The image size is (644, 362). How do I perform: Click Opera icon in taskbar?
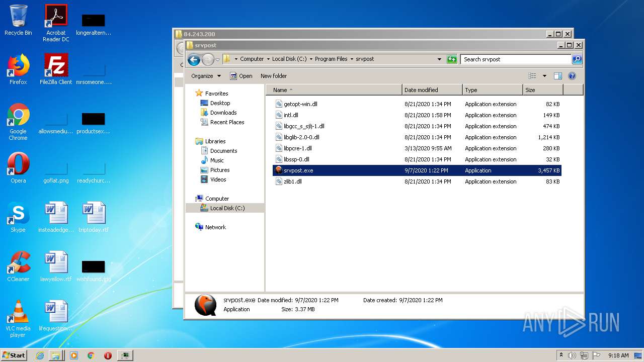pyautogui.click(x=108, y=355)
